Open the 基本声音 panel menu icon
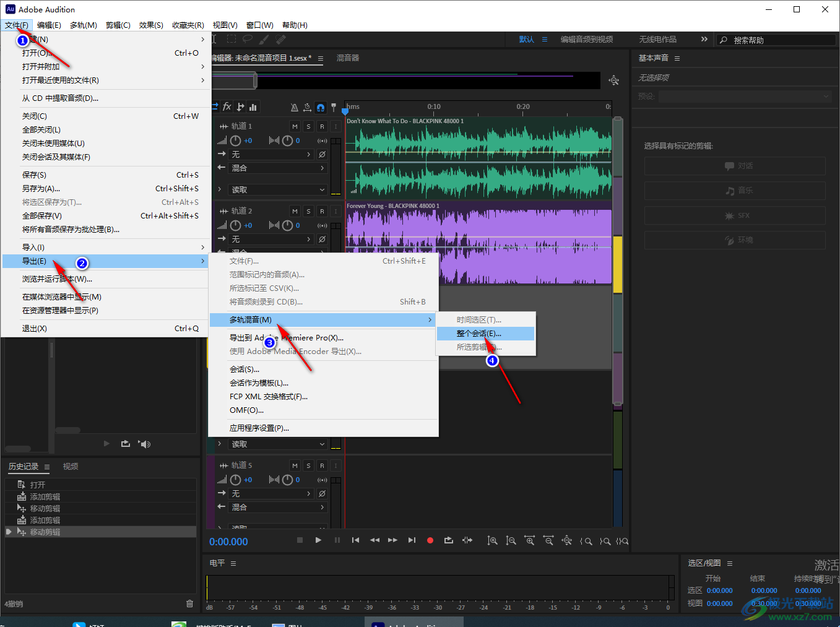Viewport: 840px width, 627px height. tap(677, 58)
